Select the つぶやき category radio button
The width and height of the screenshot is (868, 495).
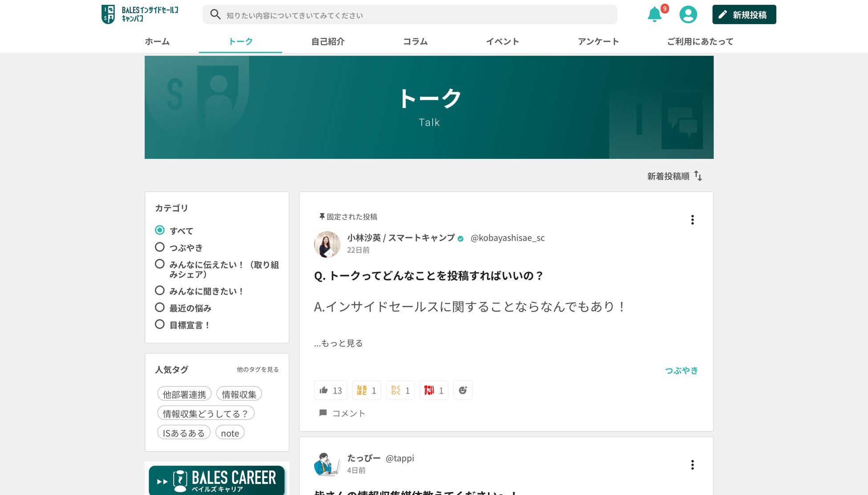[x=160, y=247]
